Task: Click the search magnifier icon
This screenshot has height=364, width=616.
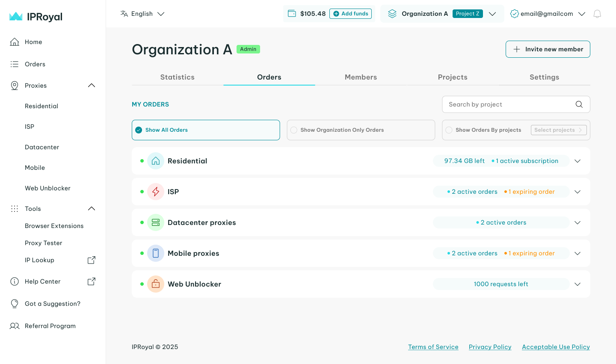Action: tap(579, 104)
